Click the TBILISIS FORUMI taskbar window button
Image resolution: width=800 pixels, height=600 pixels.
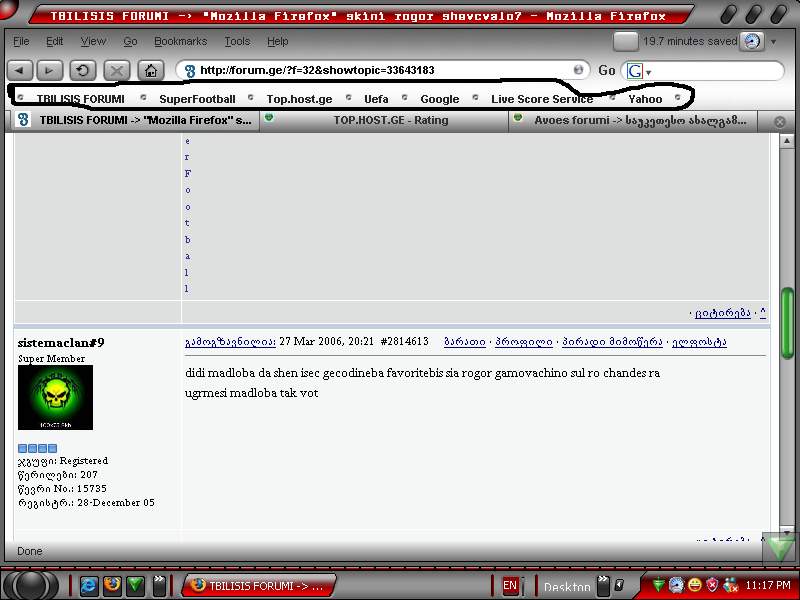[x=259, y=586]
